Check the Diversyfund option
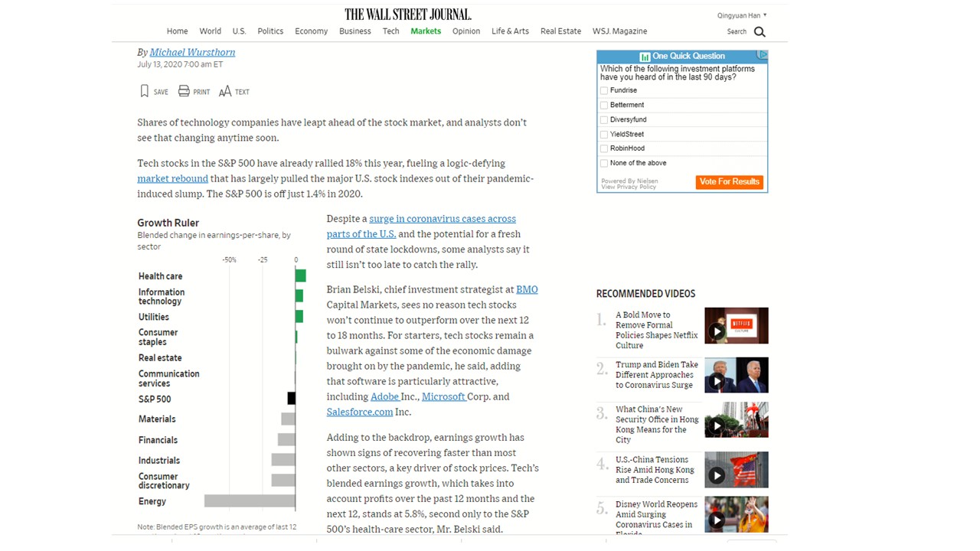 pyautogui.click(x=604, y=119)
